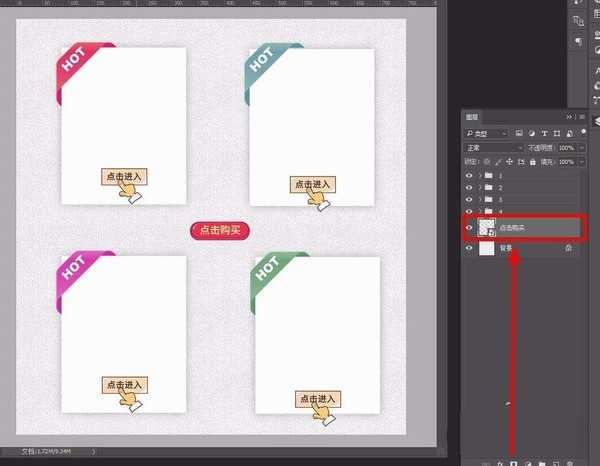Expand layer group 2 chevron
The height and width of the screenshot is (466, 600).
click(x=480, y=187)
